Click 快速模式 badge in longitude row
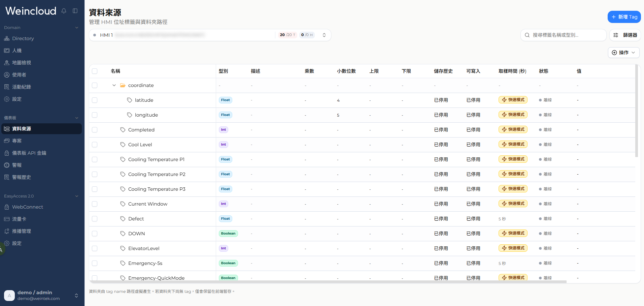Viewport: 644px width, 306px height. (x=513, y=115)
